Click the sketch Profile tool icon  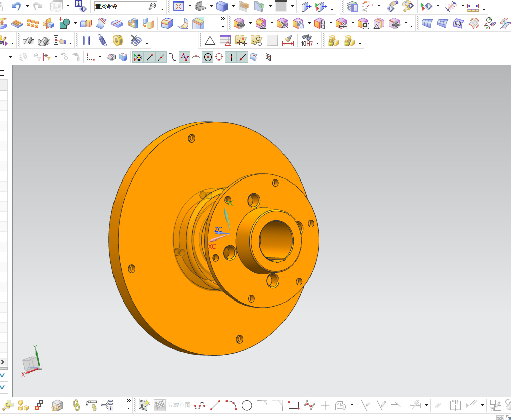pos(199,406)
